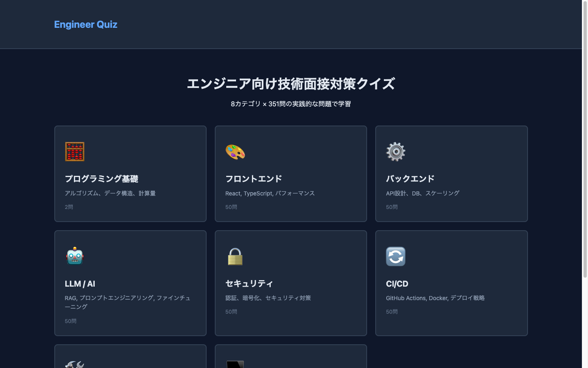The image size is (588, 368).
Task: Open the バックエンド category title
Action: pyautogui.click(x=410, y=179)
